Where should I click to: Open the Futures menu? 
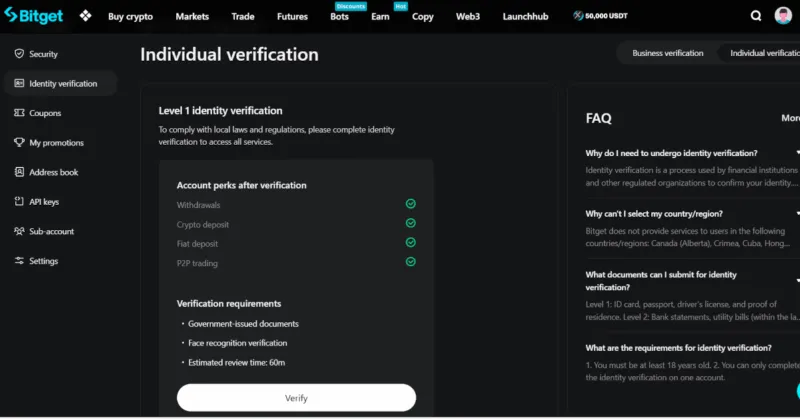[292, 16]
